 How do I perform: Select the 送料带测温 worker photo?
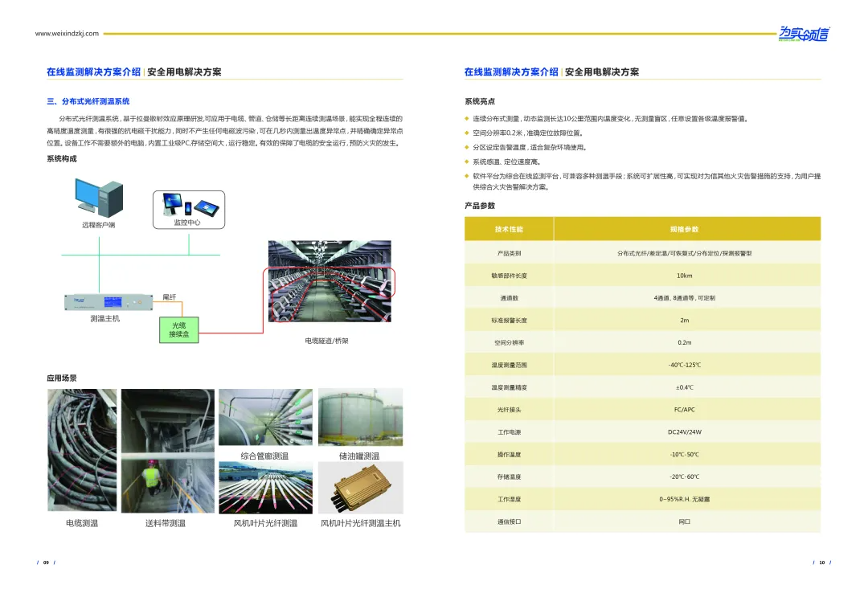166,452
